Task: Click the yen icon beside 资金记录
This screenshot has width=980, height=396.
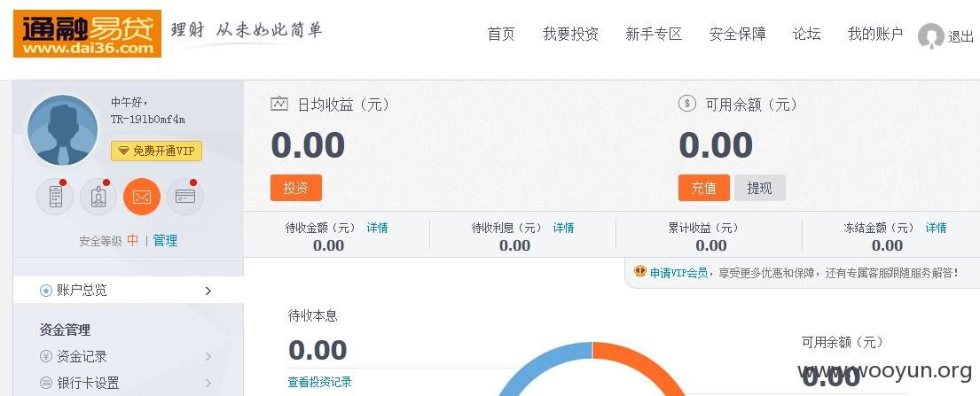Action: tap(45, 357)
